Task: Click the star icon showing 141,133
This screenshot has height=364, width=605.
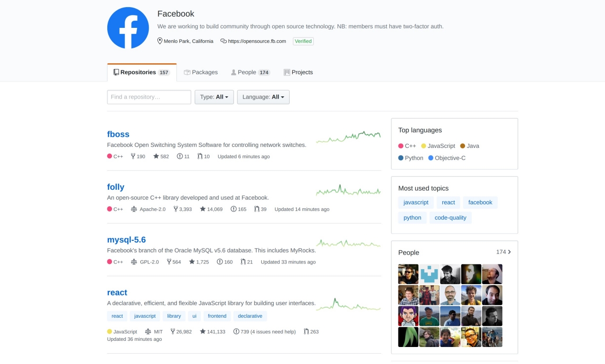Action: pos(203,331)
